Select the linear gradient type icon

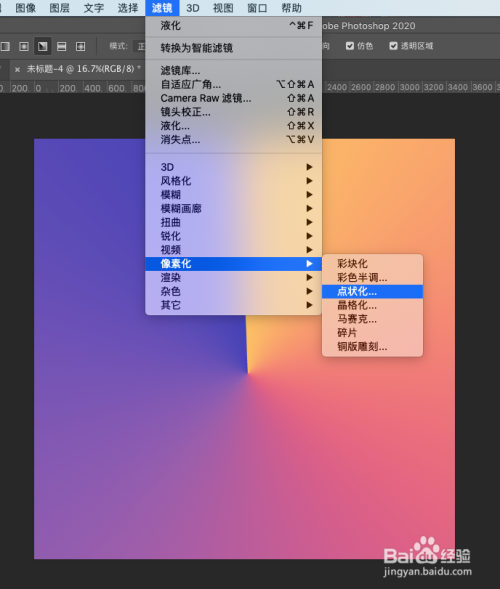click(x=5, y=46)
